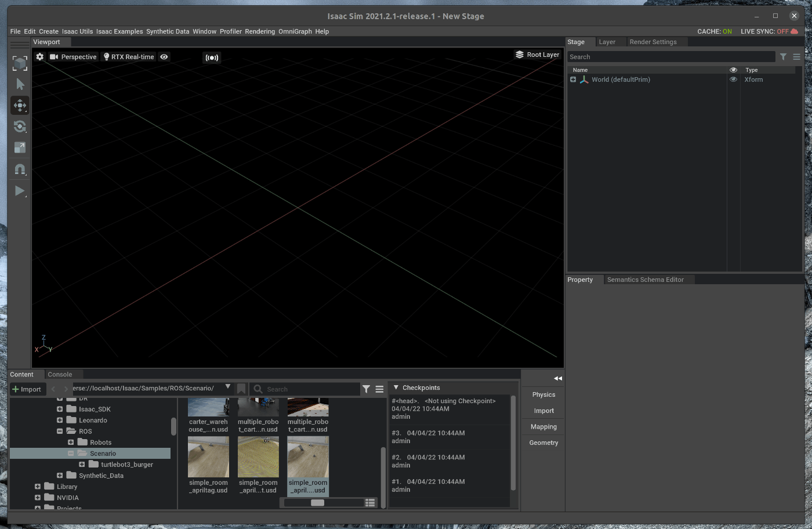This screenshot has height=529, width=812.
Task: Go back in Content browser
Action: pyautogui.click(x=53, y=389)
